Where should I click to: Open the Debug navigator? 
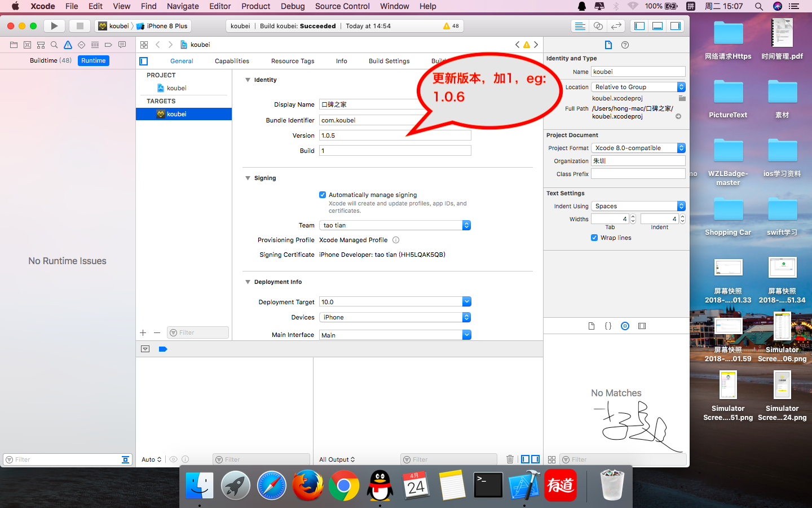click(x=95, y=45)
